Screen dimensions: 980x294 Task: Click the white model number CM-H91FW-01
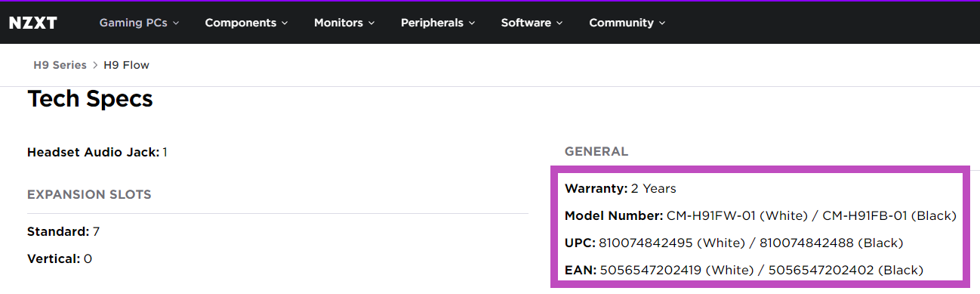(x=710, y=215)
